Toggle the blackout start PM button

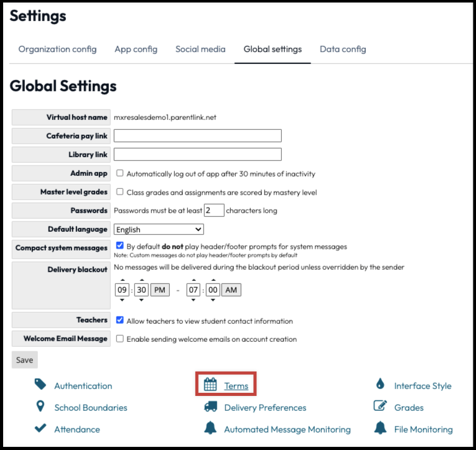click(x=160, y=290)
